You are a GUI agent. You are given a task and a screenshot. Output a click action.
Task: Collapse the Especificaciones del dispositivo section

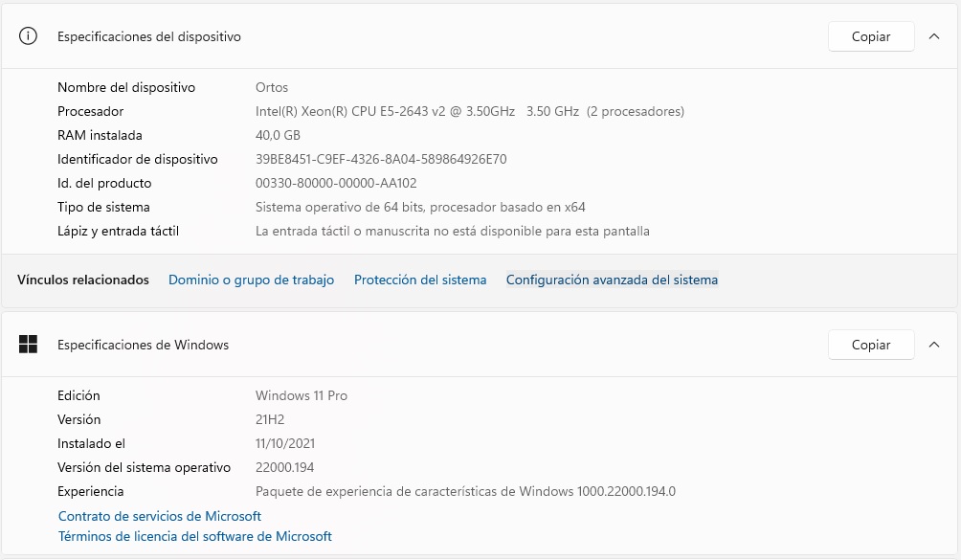click(934, 36)
